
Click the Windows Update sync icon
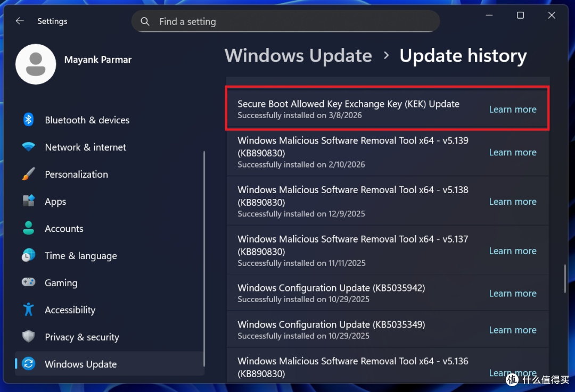coord(29,364)
